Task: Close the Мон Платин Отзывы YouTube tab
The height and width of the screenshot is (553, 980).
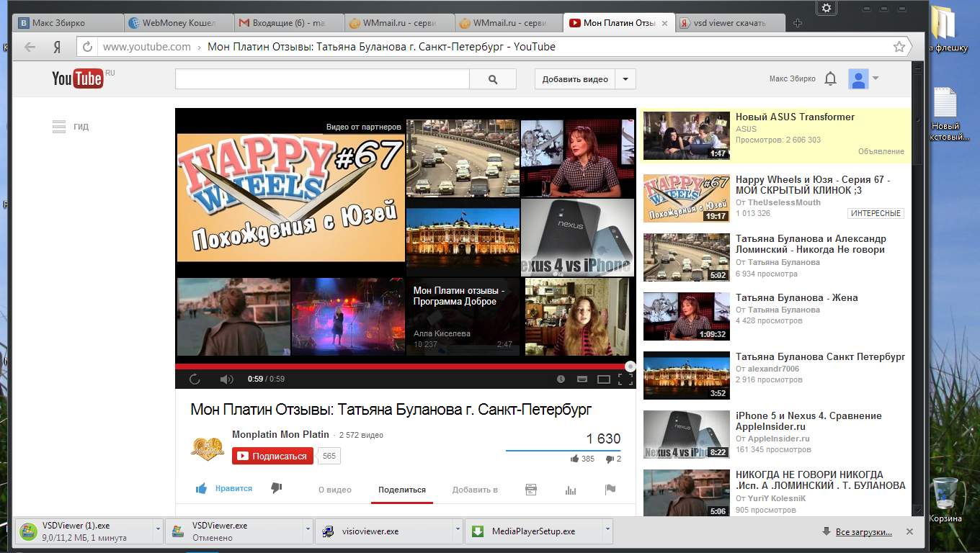Action: coord(664,23)
